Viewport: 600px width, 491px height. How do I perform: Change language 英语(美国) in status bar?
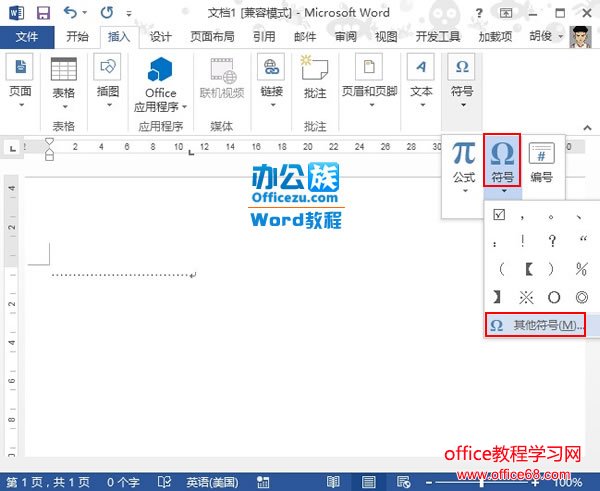[212, 482]
